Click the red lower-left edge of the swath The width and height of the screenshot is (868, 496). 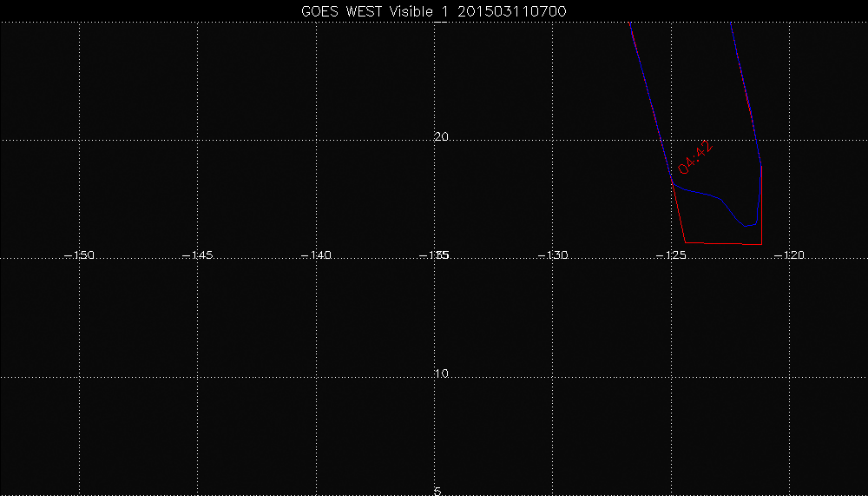tap(679, 213)
